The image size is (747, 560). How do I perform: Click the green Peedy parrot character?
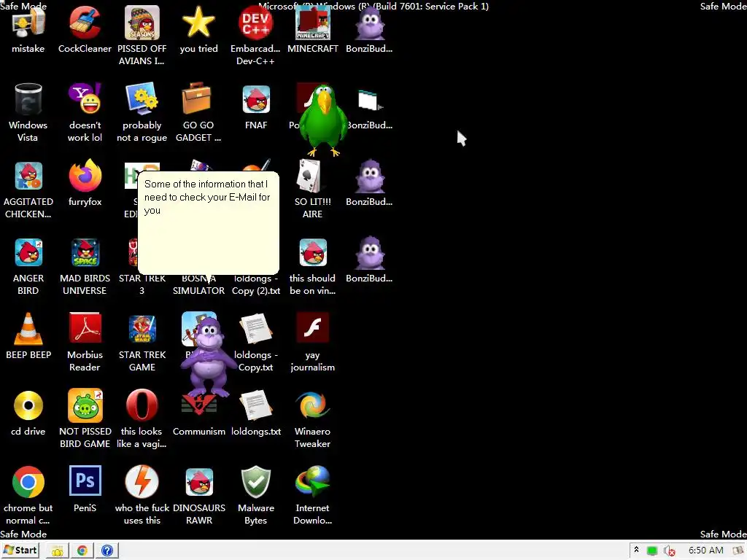pos(323,121)
